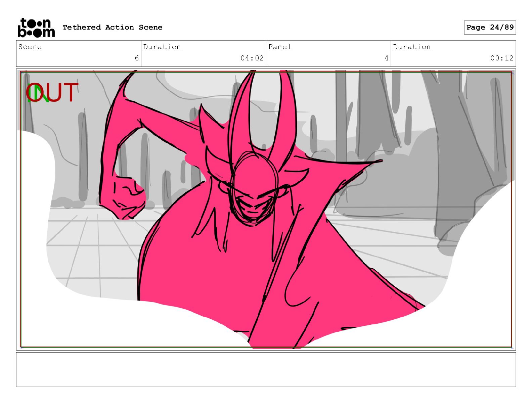Select the "Tethered Action Scene" title text

112,28
